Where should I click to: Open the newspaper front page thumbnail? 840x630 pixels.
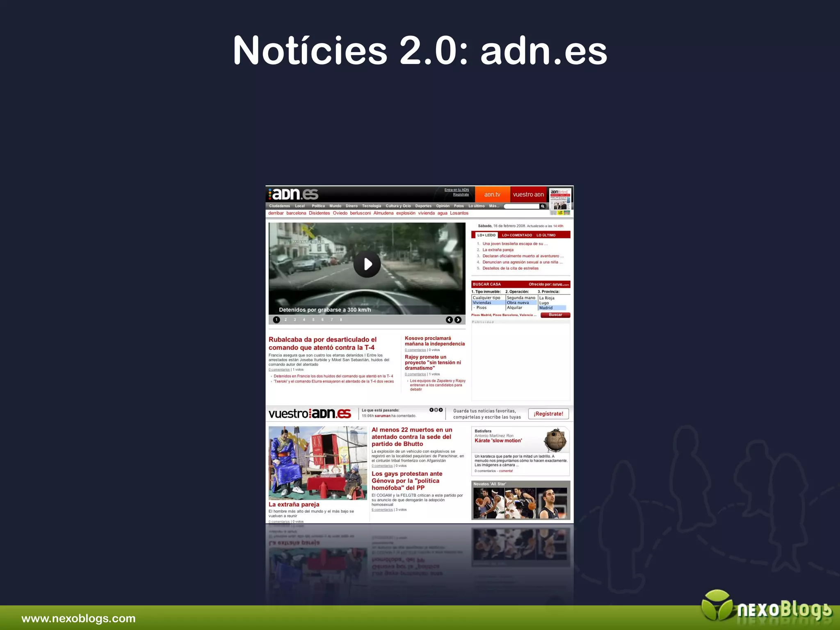coord(560,202)
